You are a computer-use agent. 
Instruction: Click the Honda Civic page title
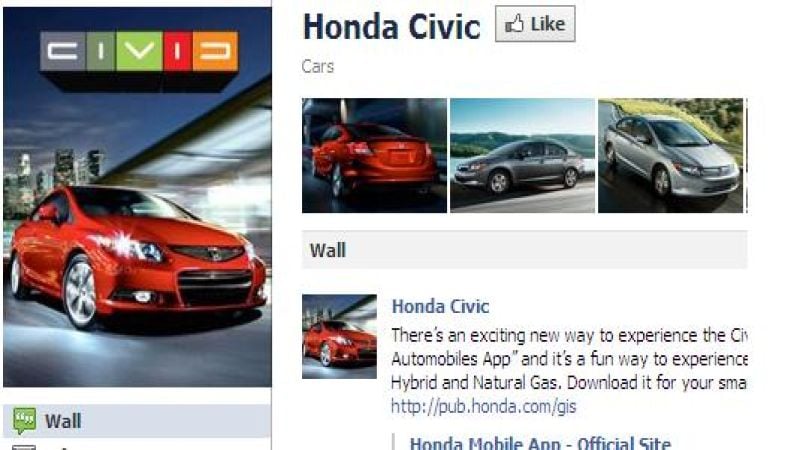click(391, 27)
